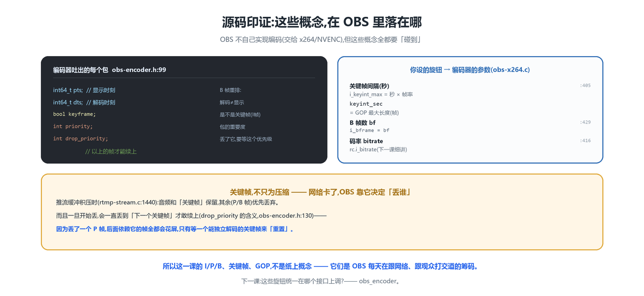Click the line mentioning obs-encoder.h:130
Viewport: 644px width, 296px height.
(x=191, y=216)
